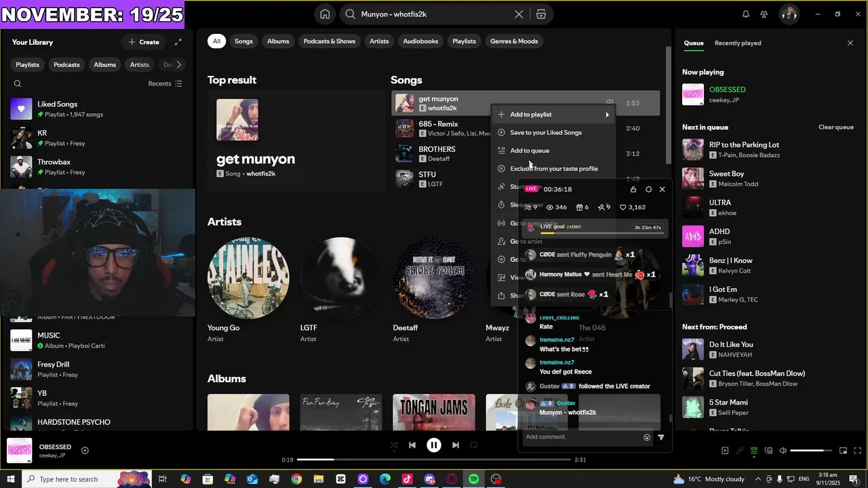Toggle the Queue button in player bar
Viewport: 868px width, 488px height.
[754, 451]
